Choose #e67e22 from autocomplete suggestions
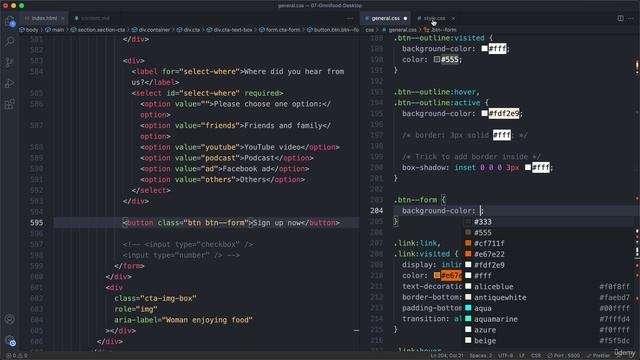The image size is (640, 360). [549, 254]
